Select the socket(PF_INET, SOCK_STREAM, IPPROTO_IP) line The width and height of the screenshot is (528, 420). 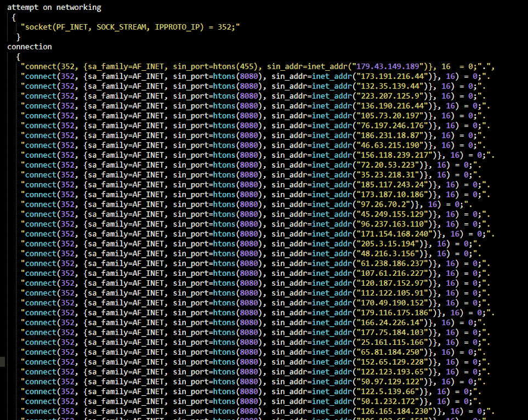130,27
